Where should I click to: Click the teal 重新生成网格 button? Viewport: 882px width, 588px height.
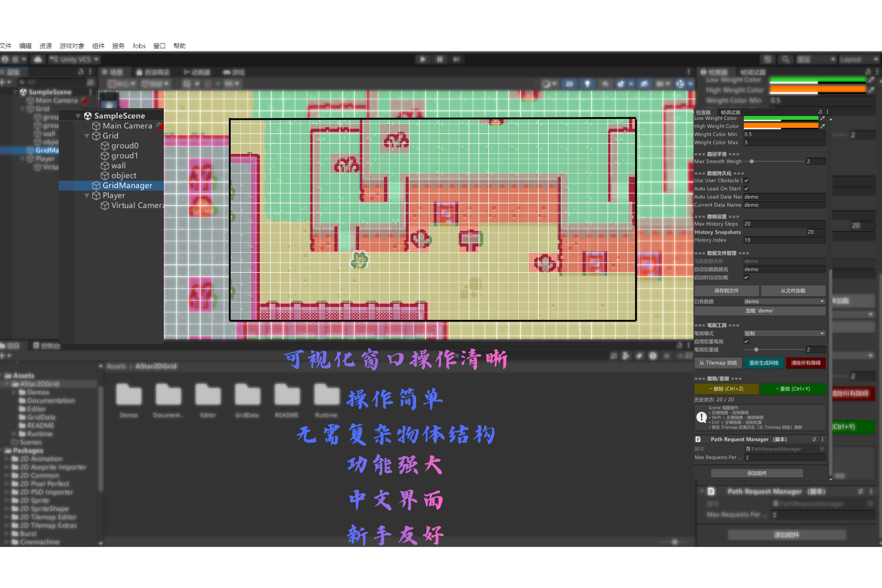click(x=764, y=363)
